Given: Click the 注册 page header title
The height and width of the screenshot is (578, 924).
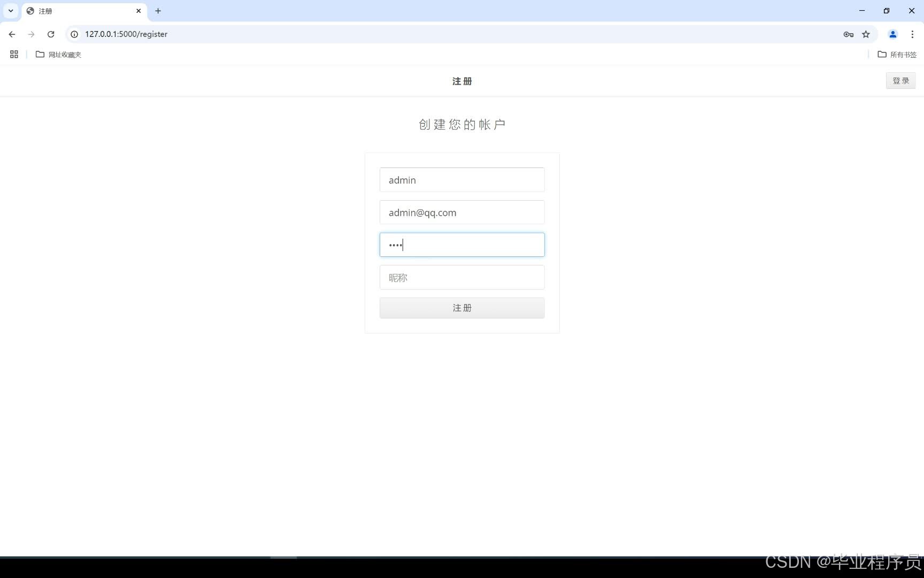Looking at the screenshot, I should [x=462, y=81].
